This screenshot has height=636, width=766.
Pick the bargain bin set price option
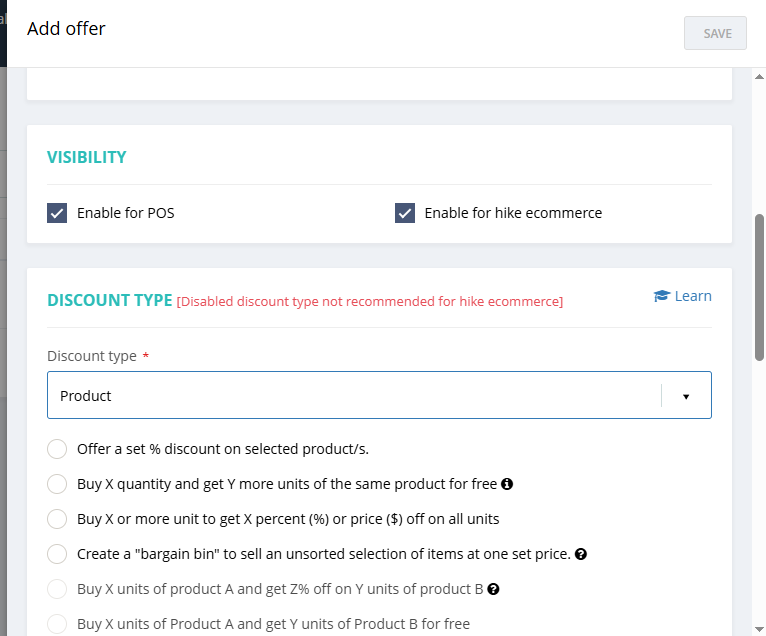pyautogui.click(x=57, y=554)
